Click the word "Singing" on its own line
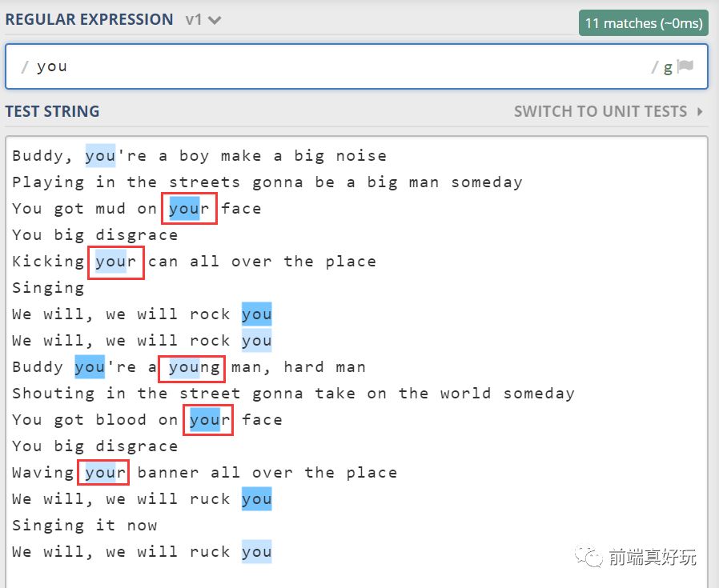 point(48,288)
